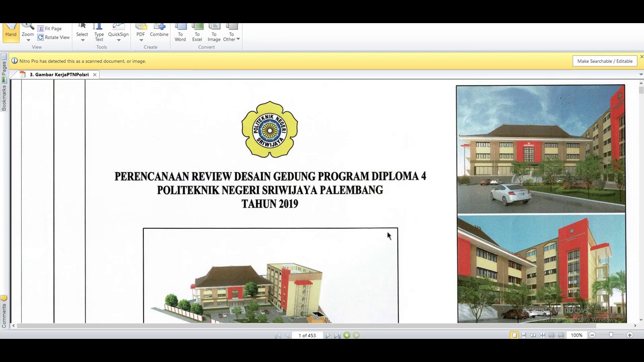Go to first page button
Image resolution: width=644 pixels, height=362 pixels.
click(x=278, y=335)
